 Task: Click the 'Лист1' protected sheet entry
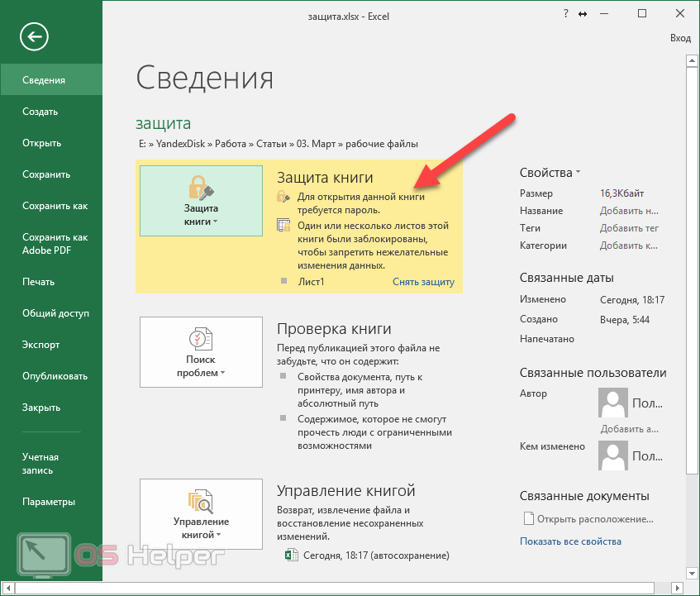pyautogui.click(x=312, y=282)
